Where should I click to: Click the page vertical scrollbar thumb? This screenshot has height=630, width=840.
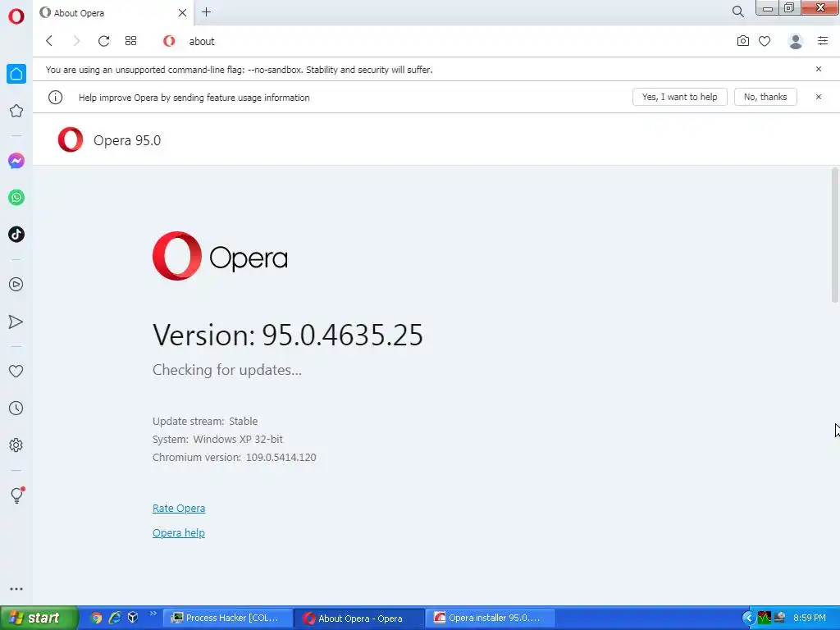[x=834, y=235]
